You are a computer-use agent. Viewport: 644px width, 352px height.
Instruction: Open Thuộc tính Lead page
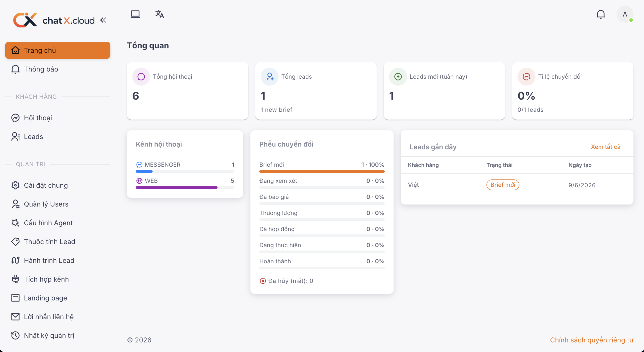tap(58, 242)
